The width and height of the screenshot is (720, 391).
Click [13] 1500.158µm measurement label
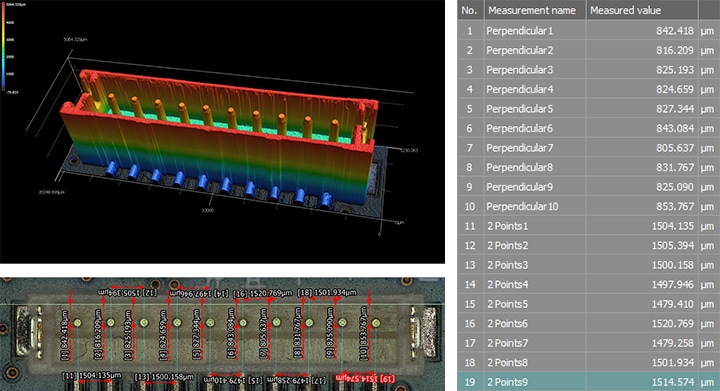[164, 377]
